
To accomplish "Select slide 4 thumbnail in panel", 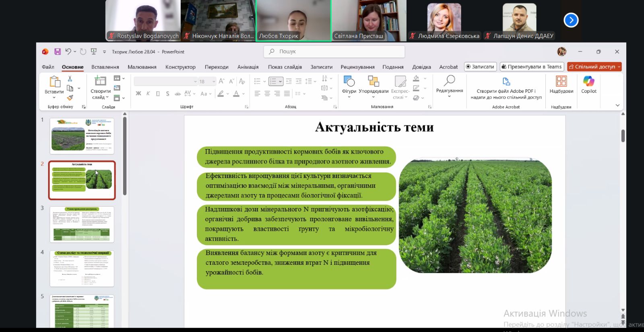I will pyautogui.click(x=82, y=268).
